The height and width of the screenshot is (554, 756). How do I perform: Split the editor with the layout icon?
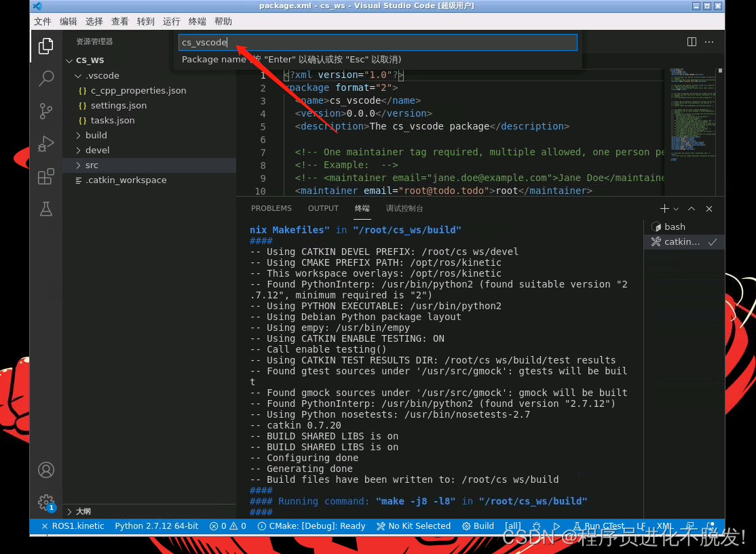click(692, 42)
